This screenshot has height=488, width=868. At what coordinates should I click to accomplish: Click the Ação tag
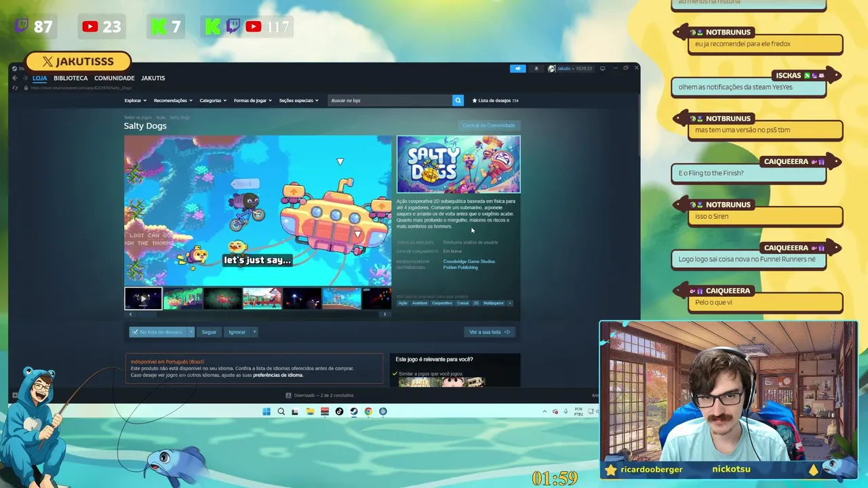[403, 303]
